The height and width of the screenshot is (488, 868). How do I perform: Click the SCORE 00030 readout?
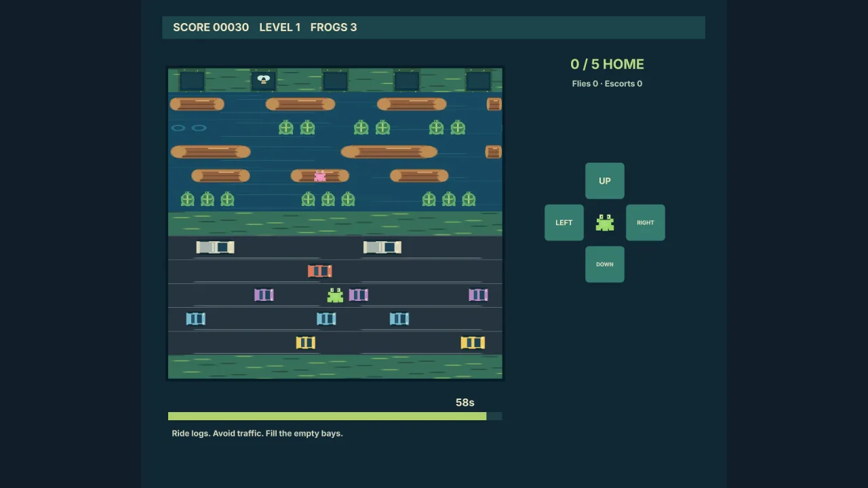[211, 27]
